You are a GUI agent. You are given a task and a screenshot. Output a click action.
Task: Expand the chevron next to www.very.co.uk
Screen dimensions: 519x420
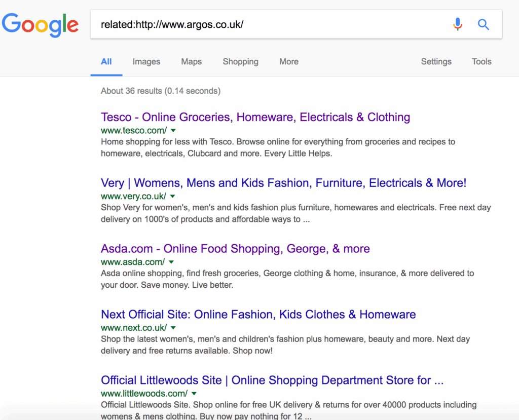pyautogui.click(x=172, y=196)
